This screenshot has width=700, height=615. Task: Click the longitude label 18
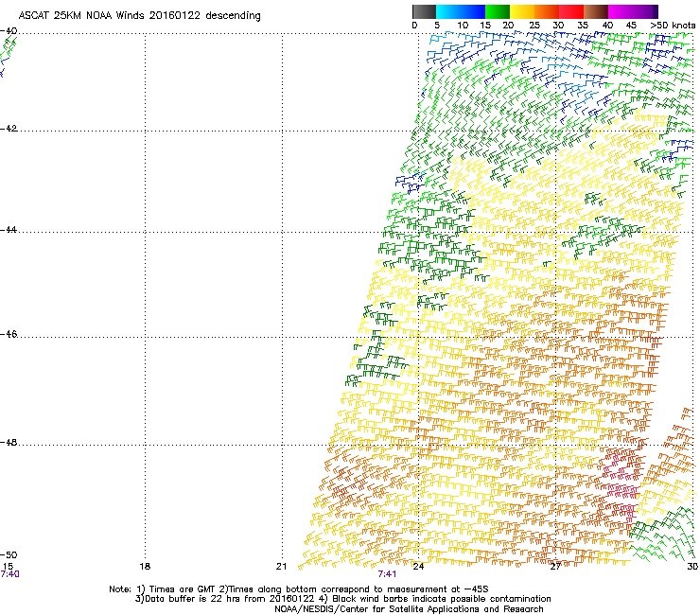(x=145, y=566)
